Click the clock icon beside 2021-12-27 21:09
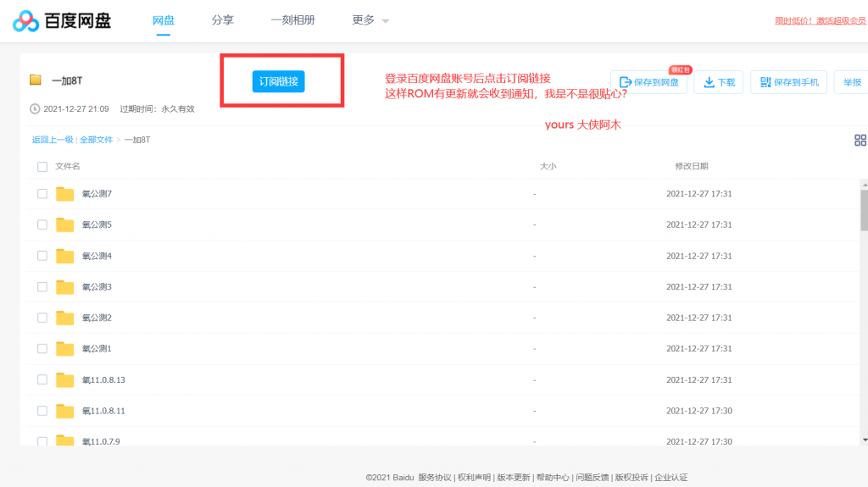This screenshot has height=487, width=868. pyautogui.click(x=34, y=108)
